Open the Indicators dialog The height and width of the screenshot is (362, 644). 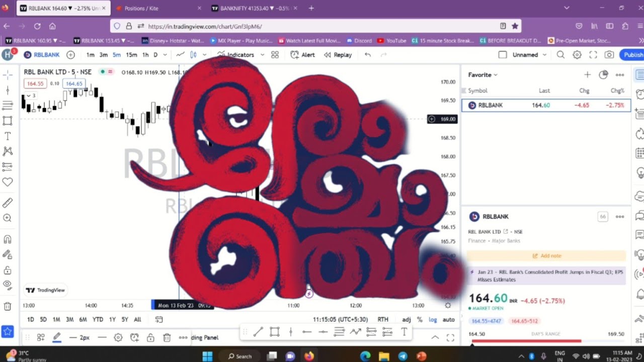[x=235, y=55]
